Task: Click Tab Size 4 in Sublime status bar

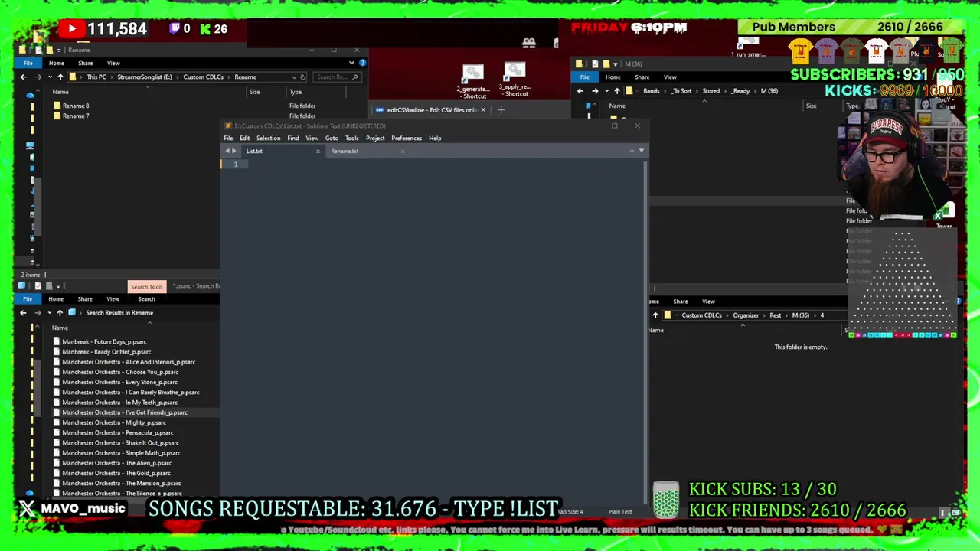Action: [x=570, y=512]
